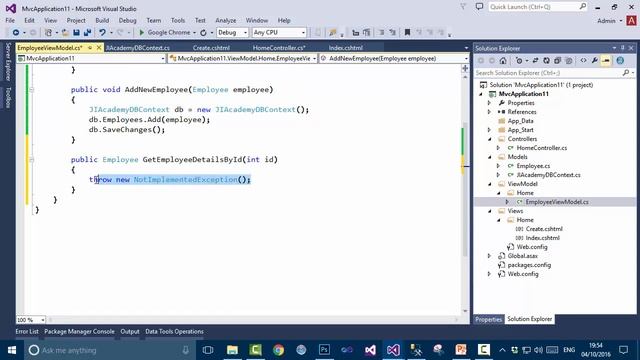Switch to the Create.cshtml tab
Image resolution: width=640 pixels, height=360 pixels.
pos(211,48)
